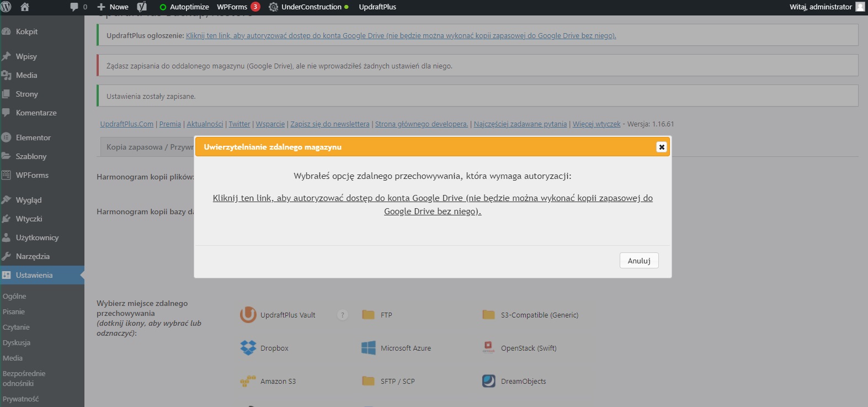Open the Twitter link

tap(239, 124)
